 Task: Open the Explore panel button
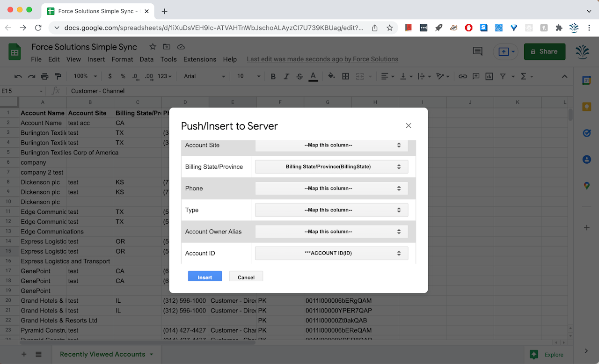tap(546, 355)
